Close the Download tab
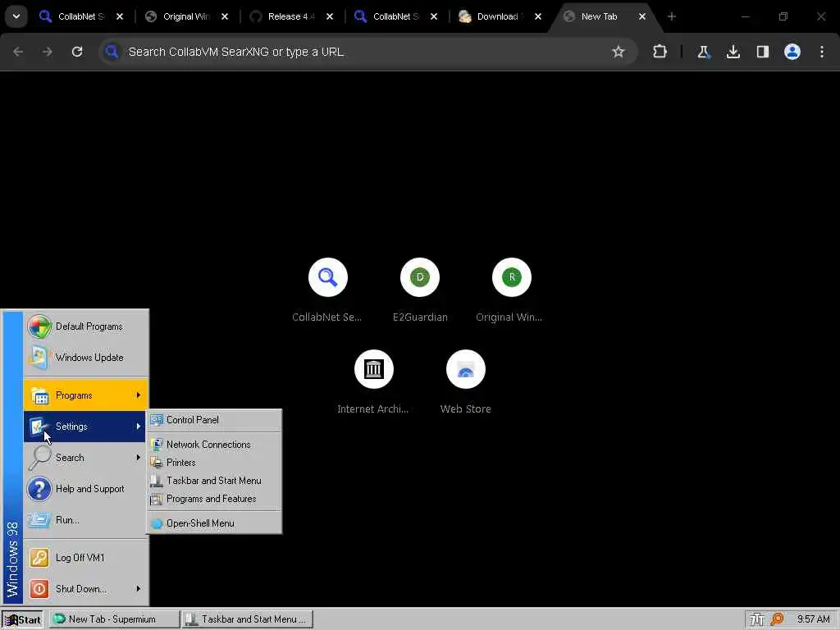The height and width of the screenshot is (630, 840). point(538,16)
